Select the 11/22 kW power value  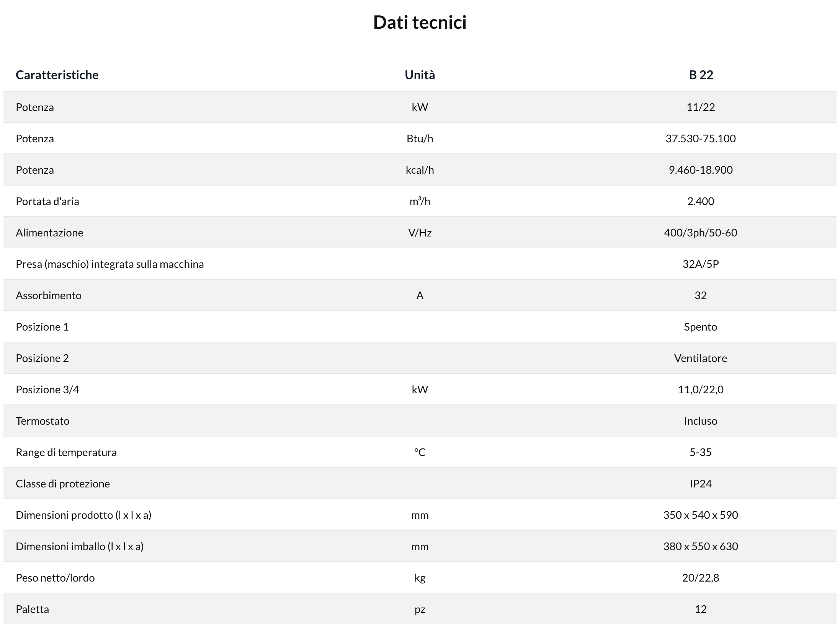tap(701, 107)
